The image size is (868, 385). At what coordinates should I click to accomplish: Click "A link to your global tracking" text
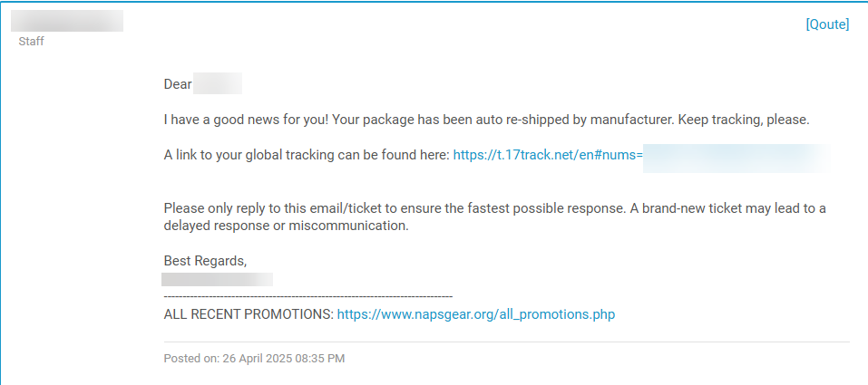point(307,155)
